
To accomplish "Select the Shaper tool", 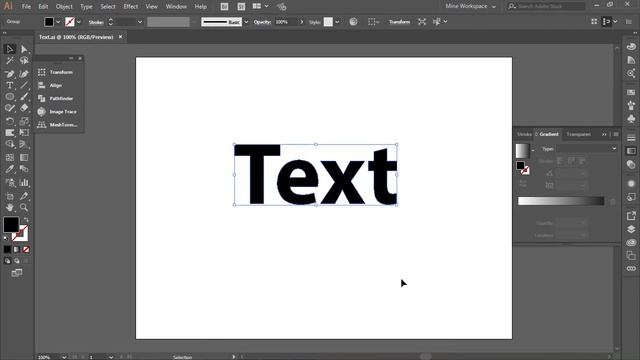I will coord(10,108).
